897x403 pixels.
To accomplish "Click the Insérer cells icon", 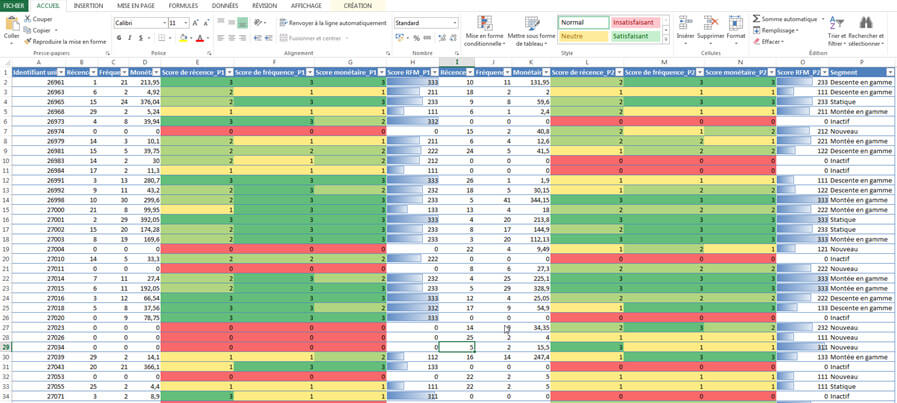I will [685, 23].
